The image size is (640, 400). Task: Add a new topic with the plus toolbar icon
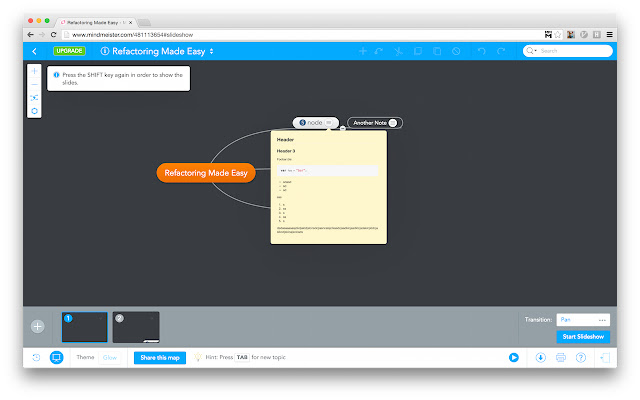(x=362, y=51)
